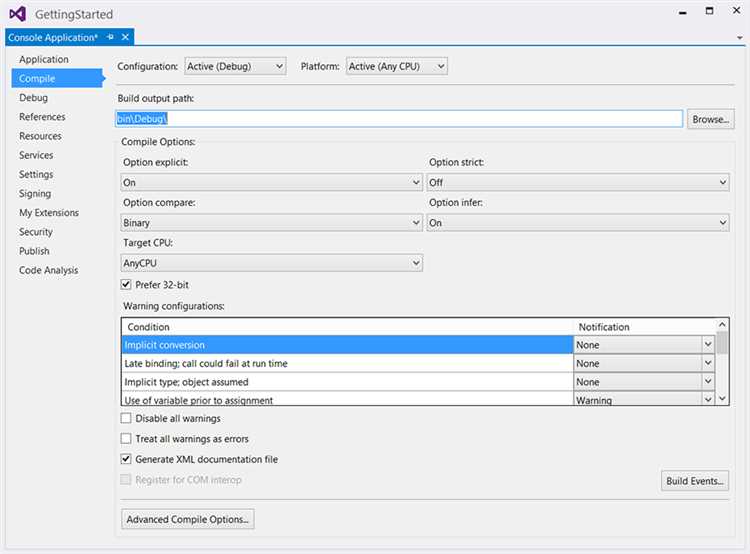Open the Configuration dropdown
The image size is (750, 554).
[x=235, y=66]
